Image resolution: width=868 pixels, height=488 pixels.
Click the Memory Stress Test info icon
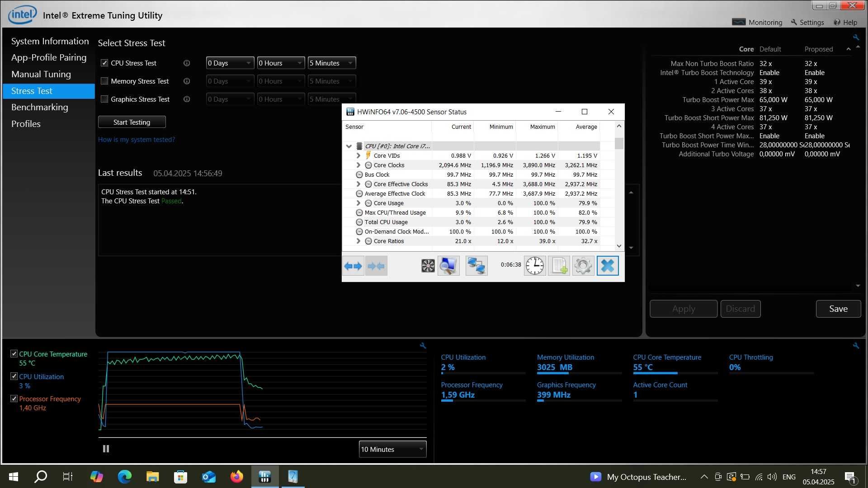187,81
